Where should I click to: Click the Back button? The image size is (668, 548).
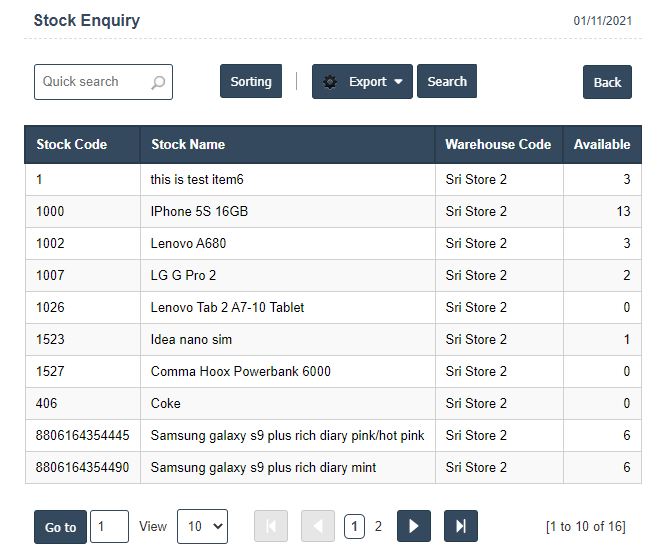[607, 82]
